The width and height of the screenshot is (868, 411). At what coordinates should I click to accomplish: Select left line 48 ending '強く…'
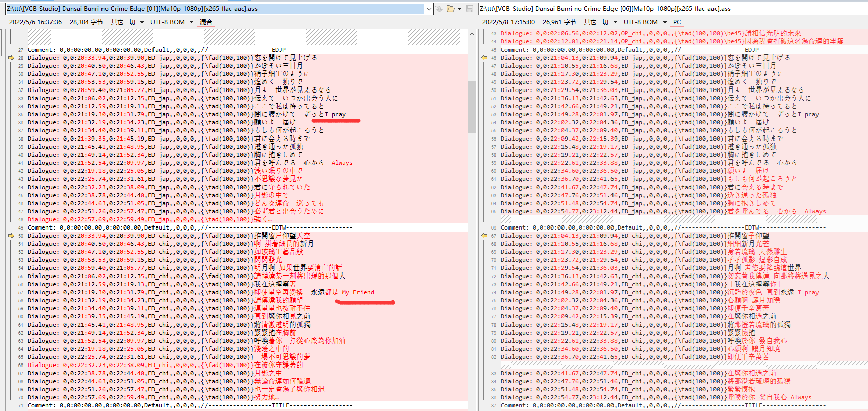247,219
